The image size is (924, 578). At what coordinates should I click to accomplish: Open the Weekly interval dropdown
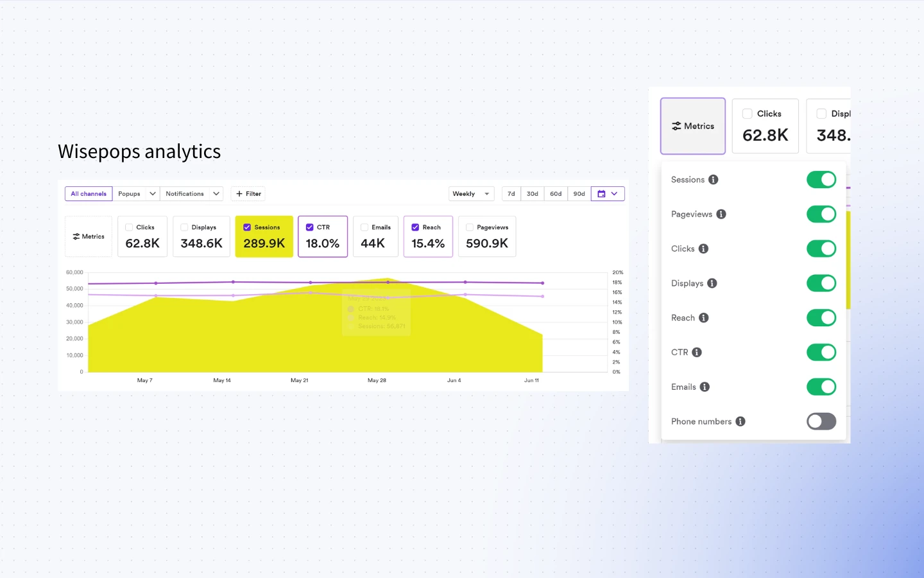click(471, 194)
